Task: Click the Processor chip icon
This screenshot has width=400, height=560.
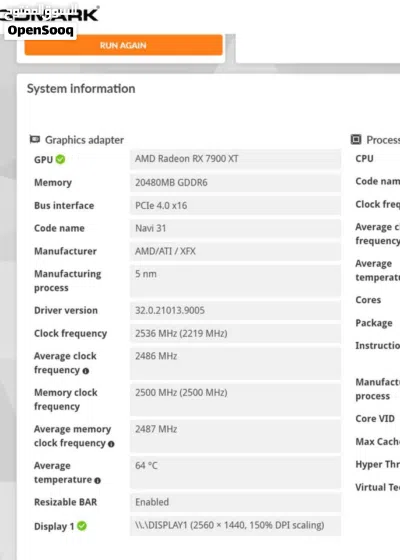Action: 356,139
